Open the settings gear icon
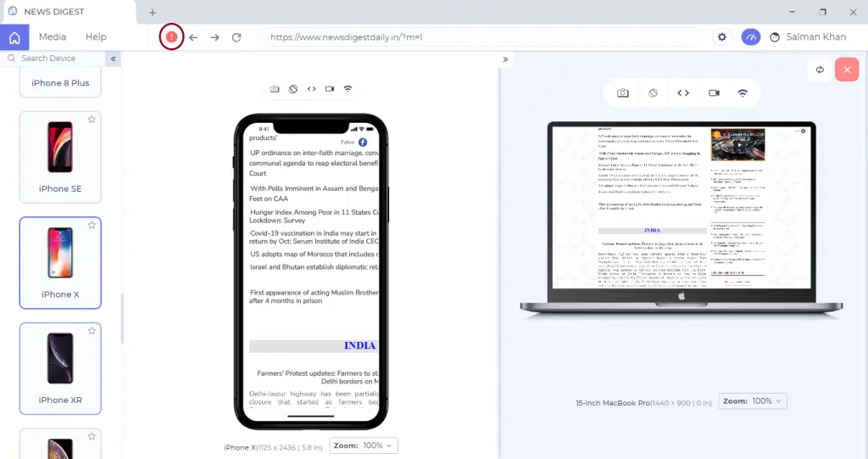Viewport: 868px width, 459px height. point(721,37)
